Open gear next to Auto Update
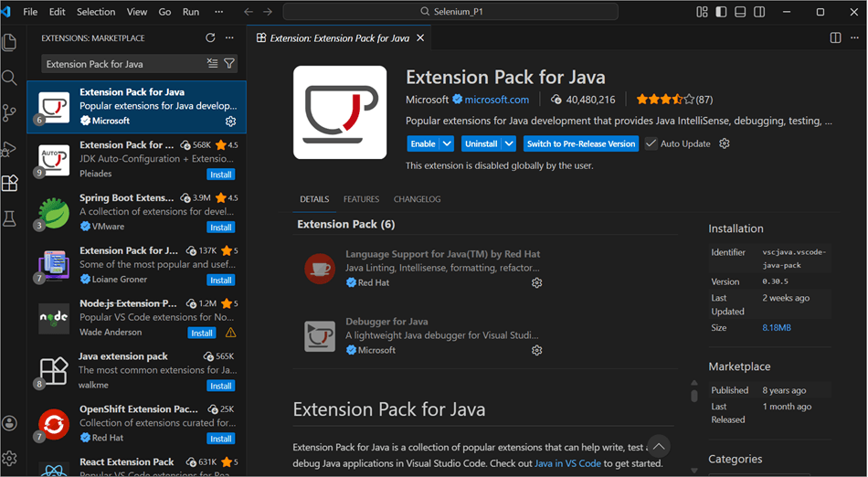This screenshot has width=868, height=477. (x=724, y=143)
